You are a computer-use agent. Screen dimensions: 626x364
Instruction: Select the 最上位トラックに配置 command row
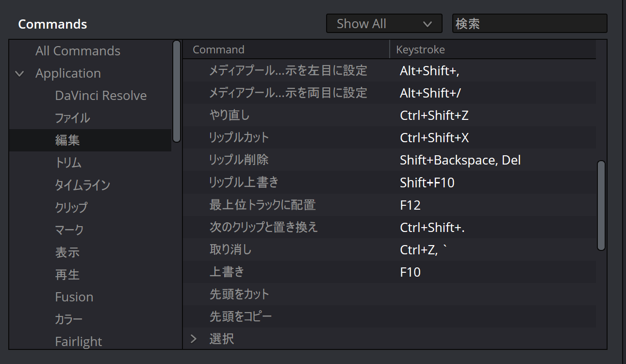tap(390, 204)
